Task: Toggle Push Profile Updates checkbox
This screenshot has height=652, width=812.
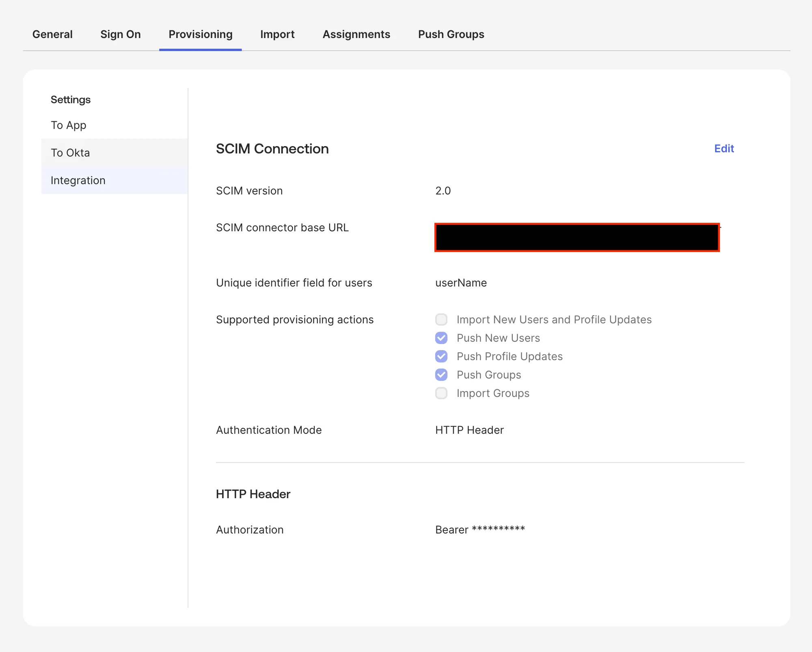Action: tap(441, 356)
